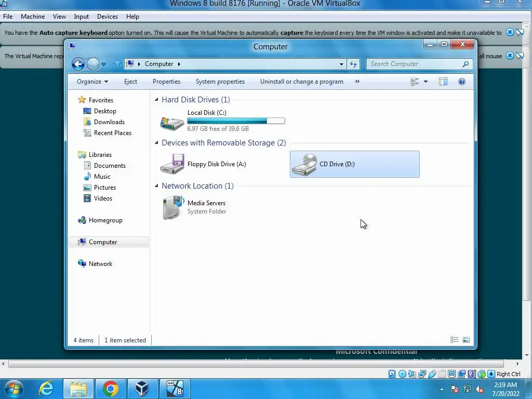532x399 pixels.
Task: Open VirtualBox Devices menu
Action: pos(107,16)
